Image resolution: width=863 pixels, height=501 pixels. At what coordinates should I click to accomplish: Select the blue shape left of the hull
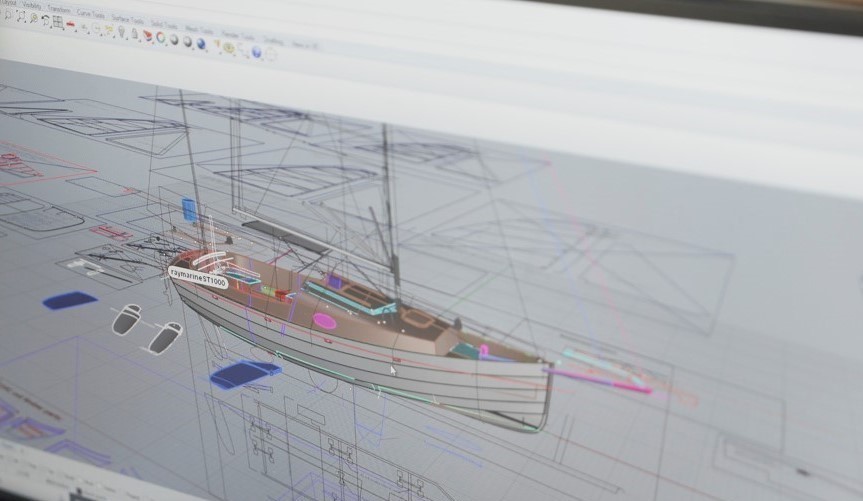70,299
